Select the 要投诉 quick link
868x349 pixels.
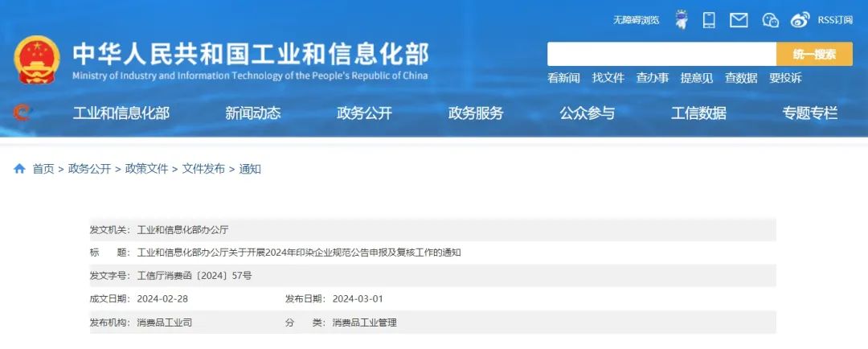coord(785,78)
